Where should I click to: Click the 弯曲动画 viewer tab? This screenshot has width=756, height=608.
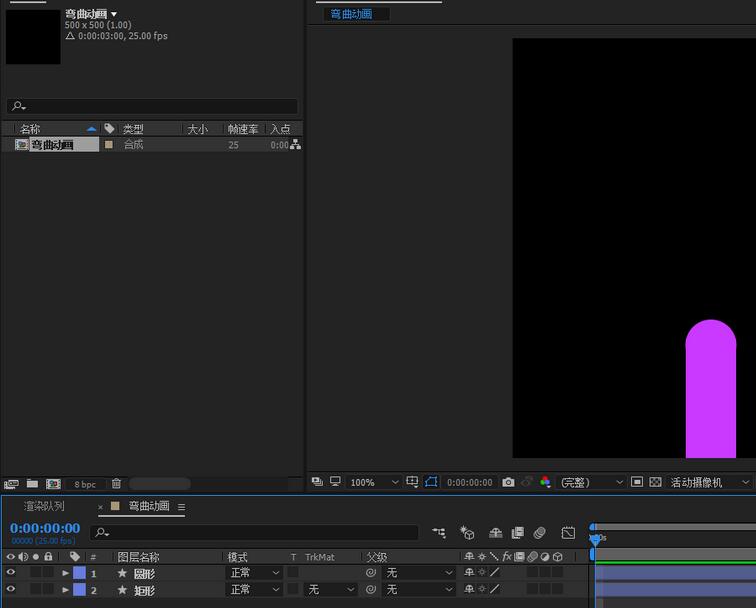pos(351,14)
